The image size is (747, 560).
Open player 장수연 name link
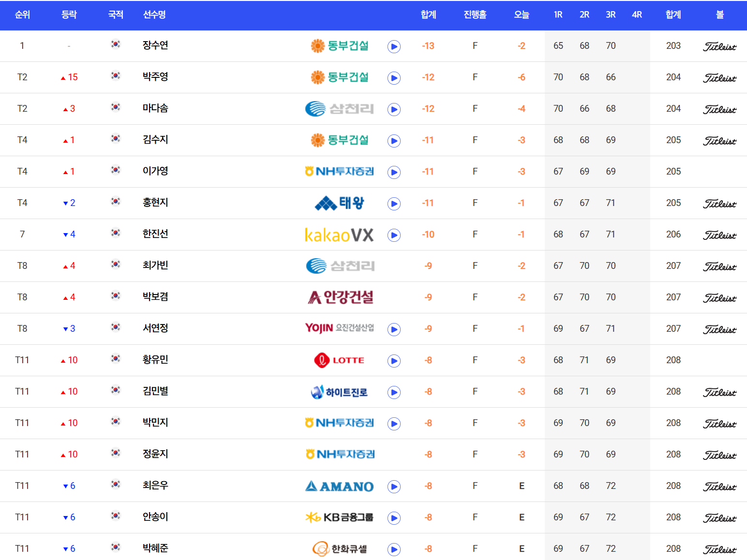coord(155,45)
